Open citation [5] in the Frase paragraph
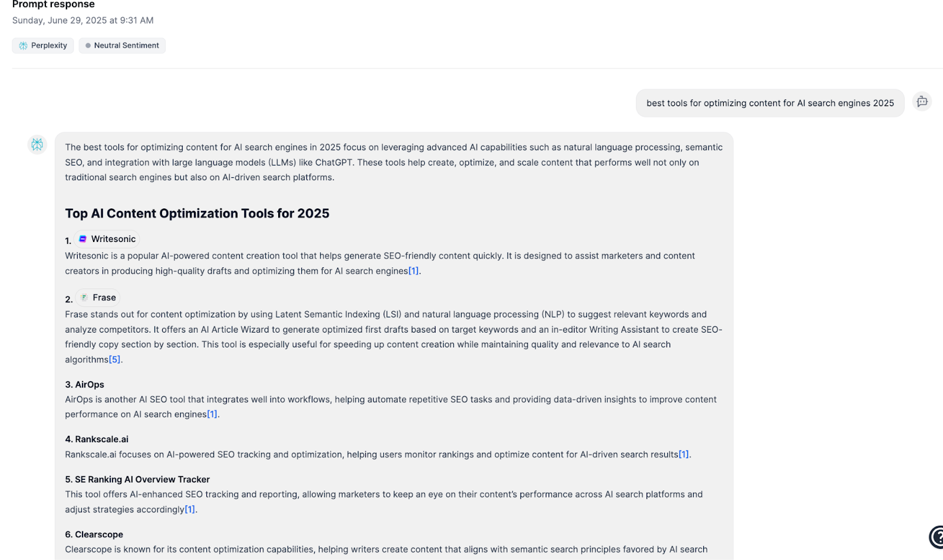The width and height of the screenshot is (943, 560). pyautogui.click(x=114, y=360)
